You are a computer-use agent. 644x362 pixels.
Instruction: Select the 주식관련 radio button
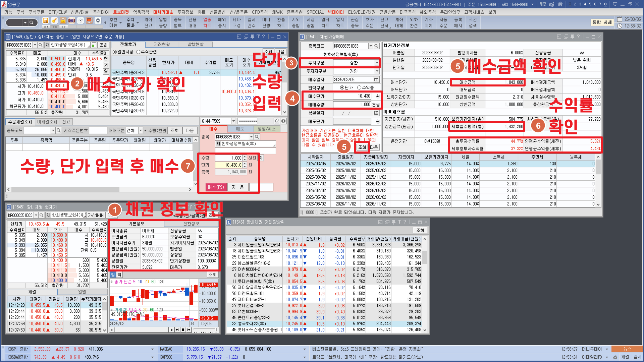point(138,52)
